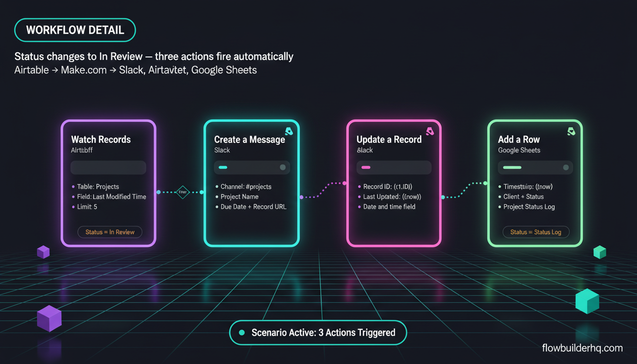Click the app icon on Update a Record card
Screen dimensions: 637x364
click(430, 131)
